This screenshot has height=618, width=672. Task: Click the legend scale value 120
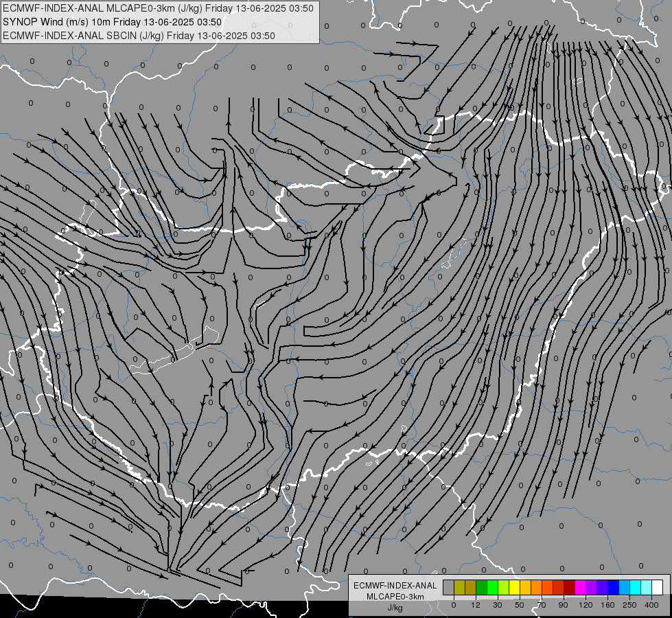[x=586, y=605]
